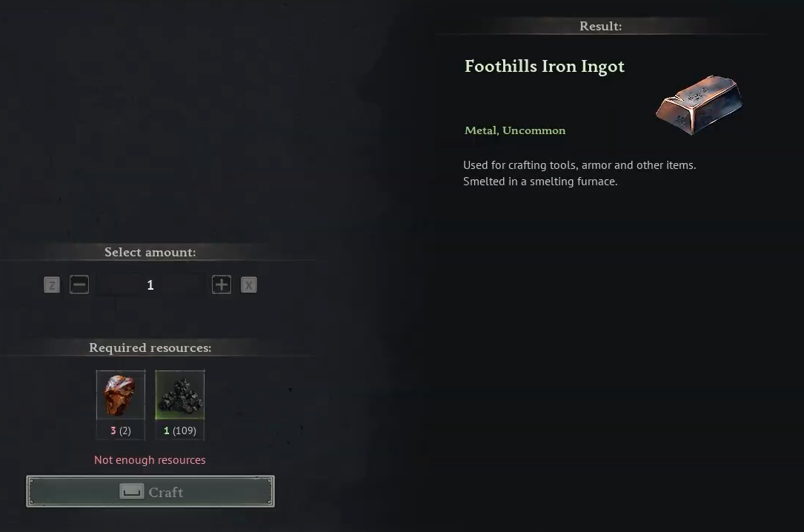This screenshot has height=532, width=804.
Task: Click the iron ore count 3 (2)
Action: pyautogui.click(x=121, y=430)
